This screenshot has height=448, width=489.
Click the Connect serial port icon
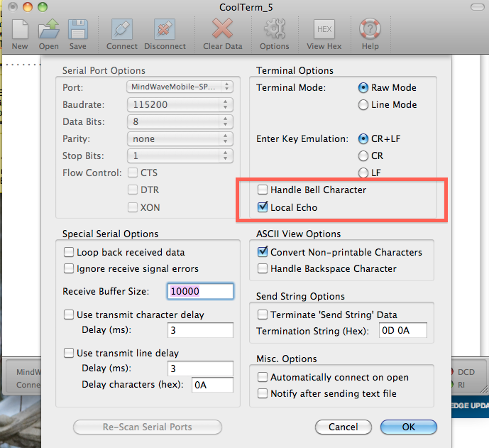(122, 31)
